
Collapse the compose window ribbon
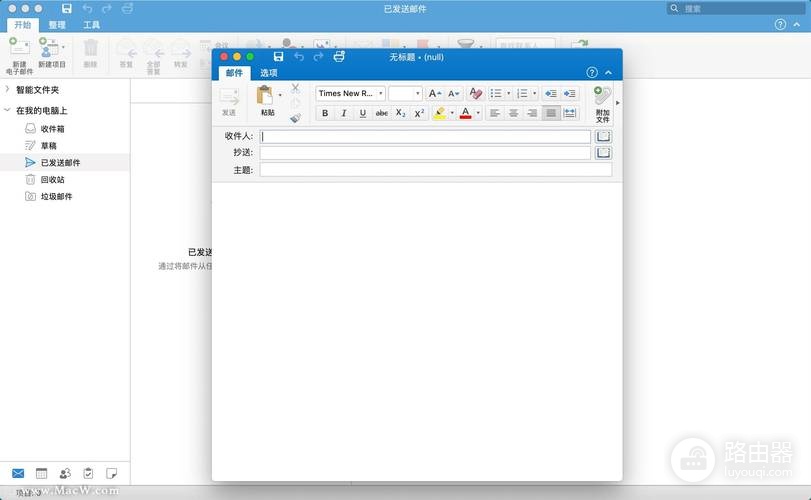(x=609, y=72)
